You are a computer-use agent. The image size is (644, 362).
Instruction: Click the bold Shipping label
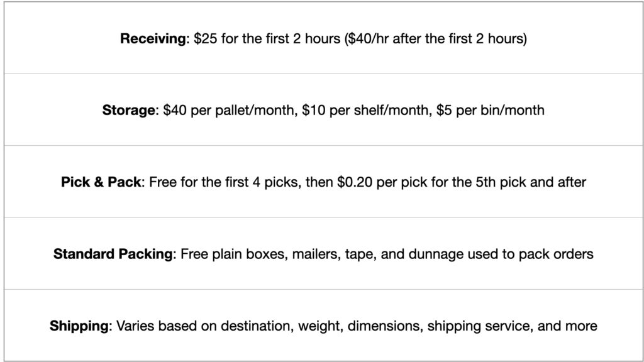79,326
